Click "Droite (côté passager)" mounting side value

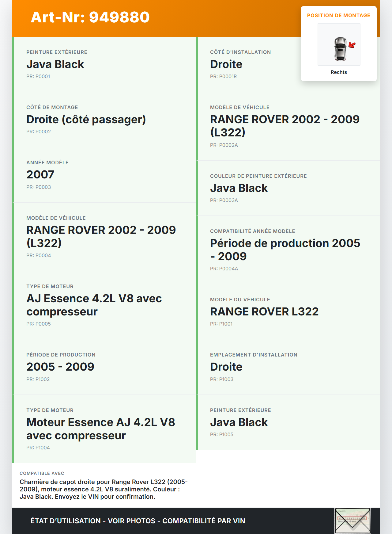86,120
